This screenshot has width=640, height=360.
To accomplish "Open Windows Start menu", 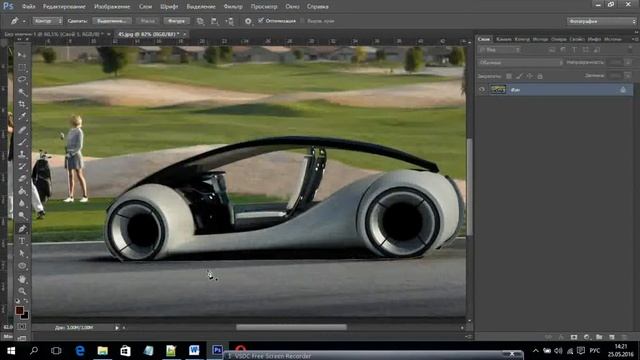I will (11, 351).
